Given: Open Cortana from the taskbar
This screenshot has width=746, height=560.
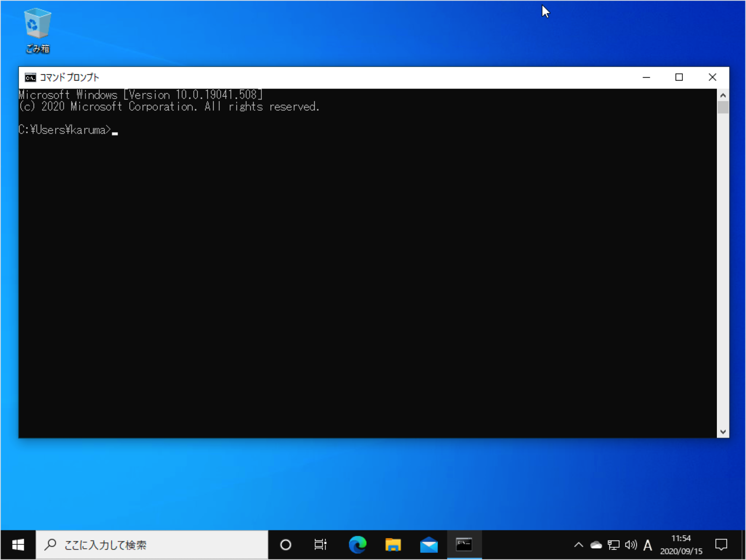Looking at the screenshot, I should (x=285, y=544).
